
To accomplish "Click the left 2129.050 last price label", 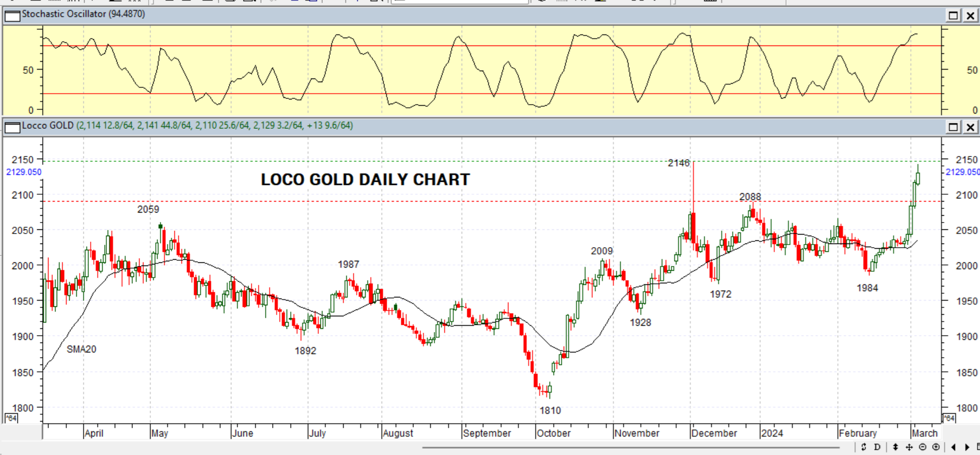I will (24, 172).
